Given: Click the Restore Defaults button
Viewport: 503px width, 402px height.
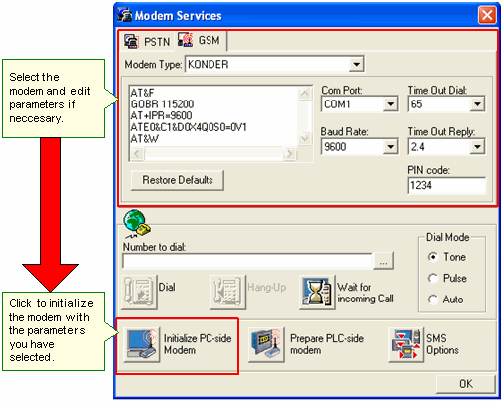Looking at the screenshot, I should pyautogui.click(x=177, y=180).
